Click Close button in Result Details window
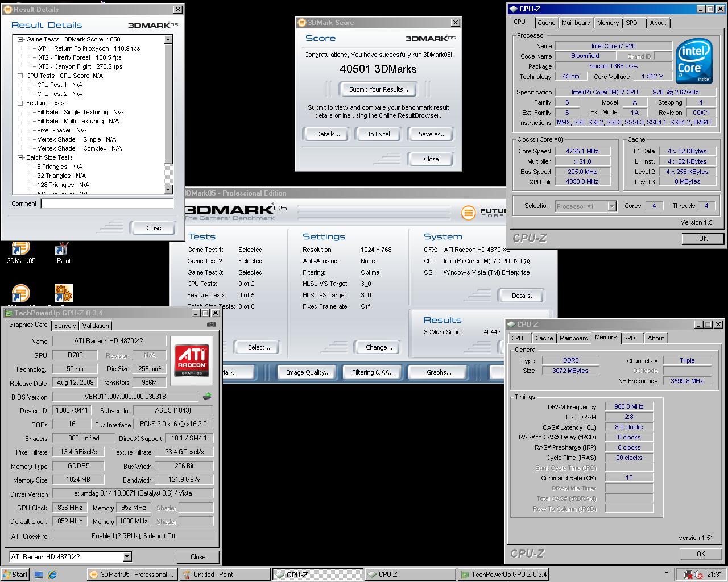728x582 pixels. (x=154, y=228)
